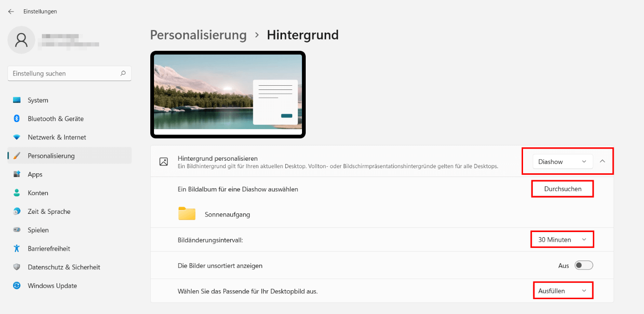Click the Apps icon in sidebar
This screenshot has height=314, width=644.
click(x=17, y=174)
